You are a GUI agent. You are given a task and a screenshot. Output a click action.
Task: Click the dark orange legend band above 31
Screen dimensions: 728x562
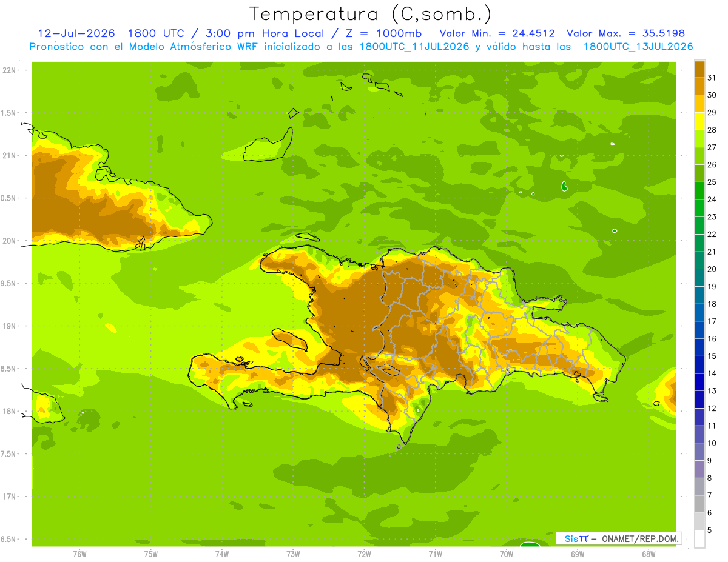coord(699,69)
